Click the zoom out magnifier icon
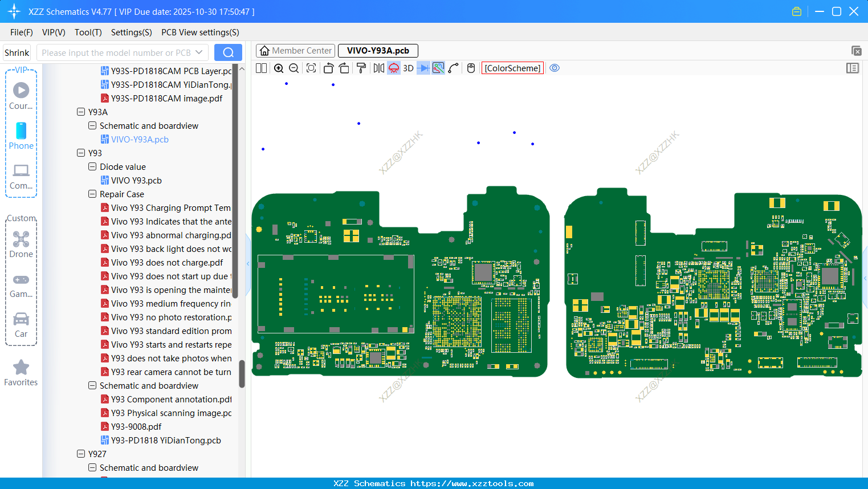 point(294,68)
